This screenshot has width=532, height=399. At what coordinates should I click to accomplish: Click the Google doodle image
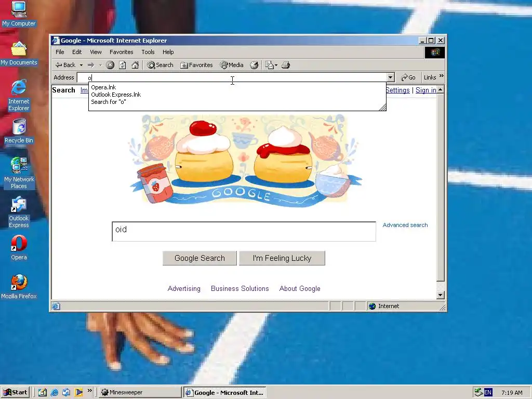[244, 160]
